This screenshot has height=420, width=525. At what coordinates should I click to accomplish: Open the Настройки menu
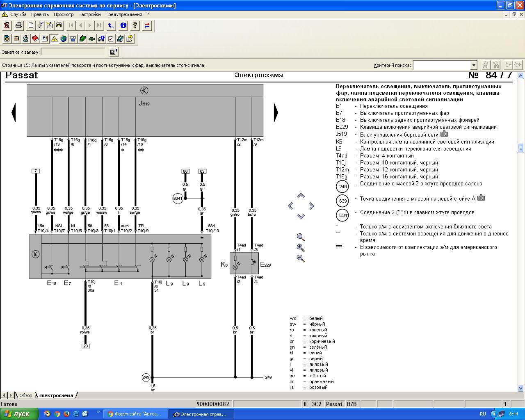click(x=89, y=14)
